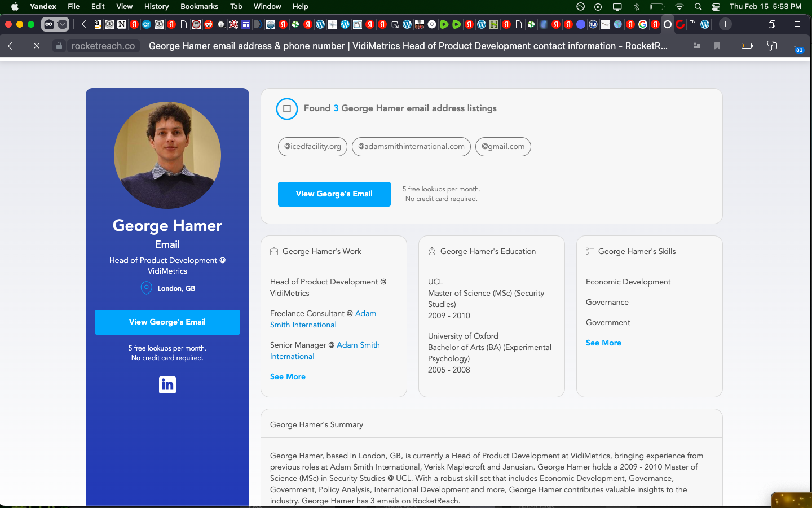
Task: Click George Hamer's profile photo
Action: coord(167,155)
